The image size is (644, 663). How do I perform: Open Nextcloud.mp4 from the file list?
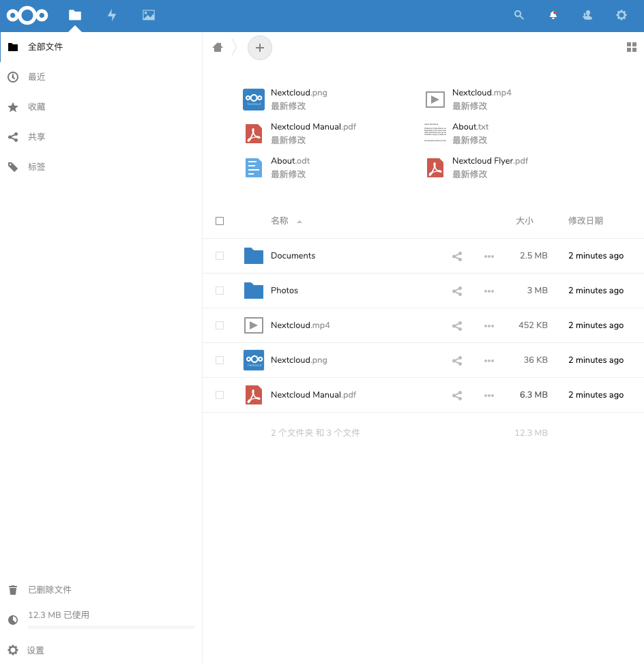pos(300,325)
